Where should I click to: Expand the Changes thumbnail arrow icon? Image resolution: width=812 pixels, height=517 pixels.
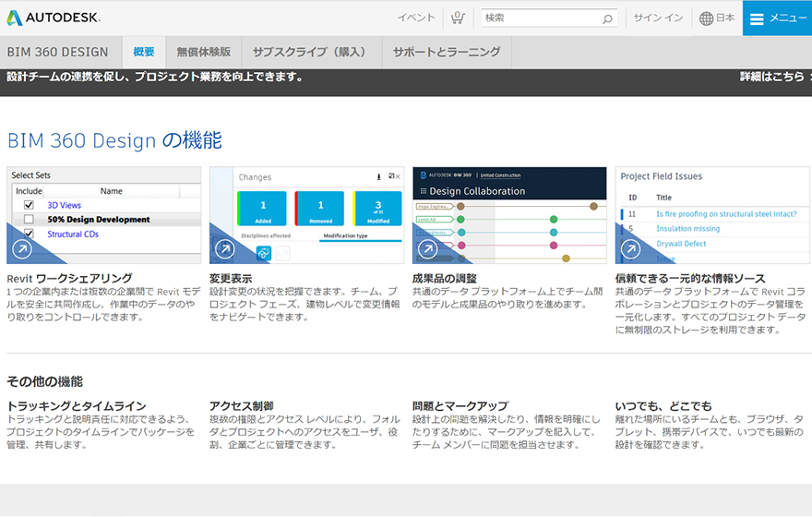point(225,249)
